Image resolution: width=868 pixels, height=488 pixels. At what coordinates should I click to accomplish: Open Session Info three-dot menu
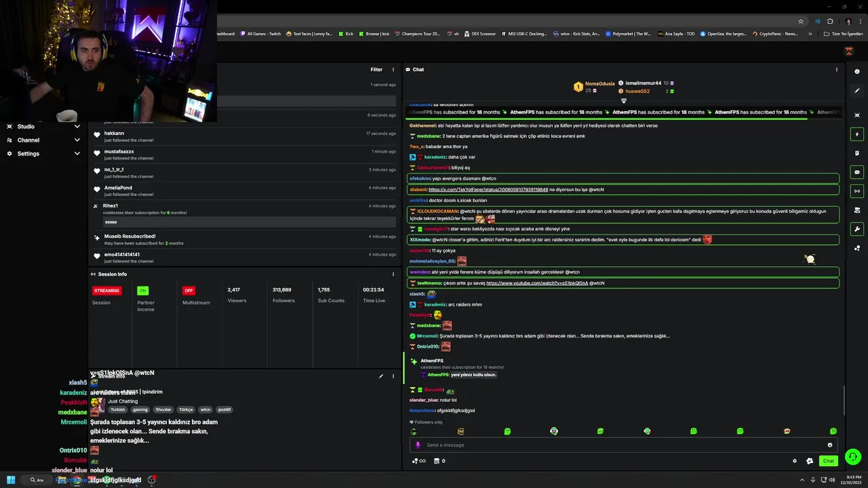click(393, 274)
